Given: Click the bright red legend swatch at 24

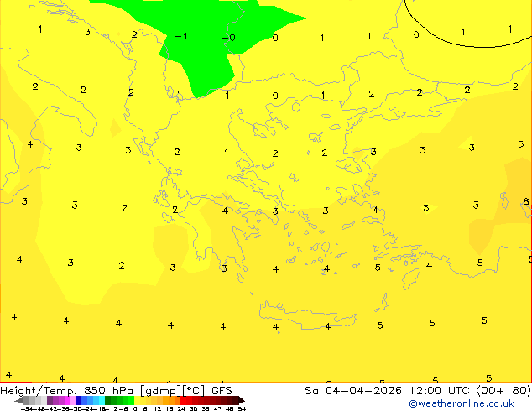Looking at the screenshot, I should coord(183,400).
